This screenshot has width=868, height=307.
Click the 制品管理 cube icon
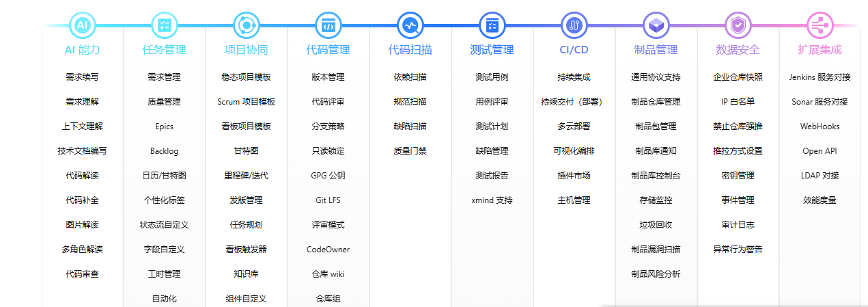[x=656, y=25]
